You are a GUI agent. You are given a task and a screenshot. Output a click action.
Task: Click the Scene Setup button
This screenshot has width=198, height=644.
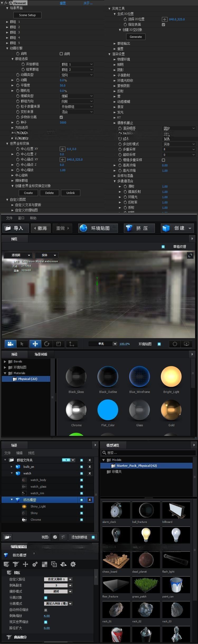[x=27, y=15]
